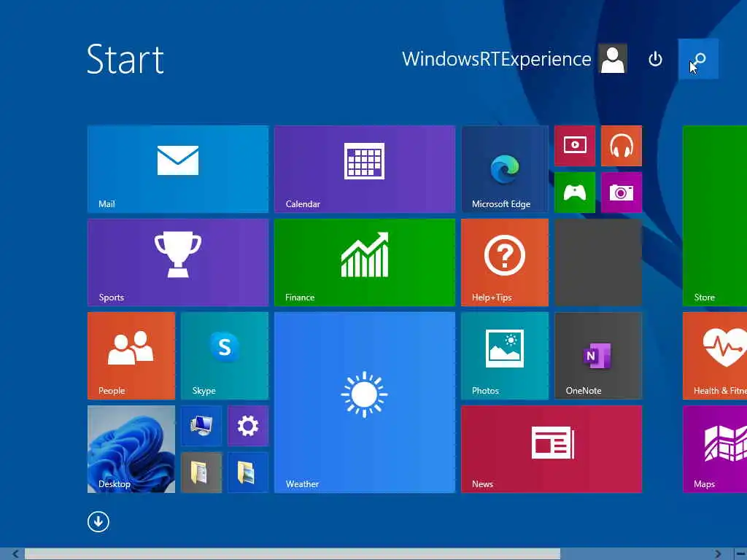Open the Maps tile

715,449
